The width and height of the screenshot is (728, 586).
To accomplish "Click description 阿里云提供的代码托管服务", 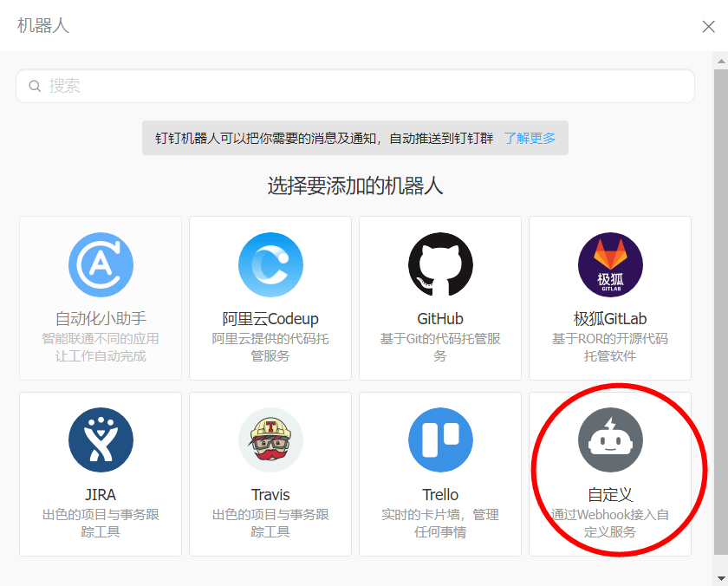I will [x=270, y=348].
